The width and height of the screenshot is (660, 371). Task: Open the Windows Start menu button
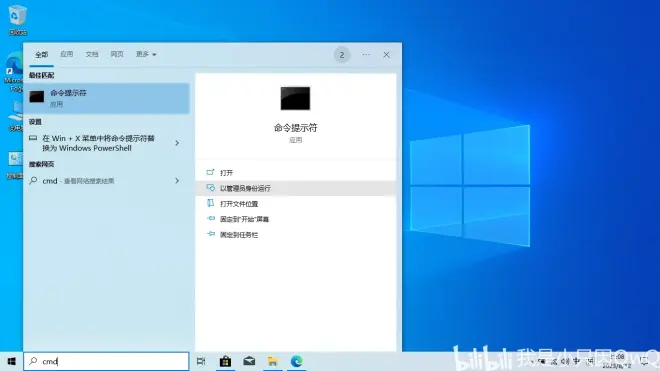tap(11, 361)
